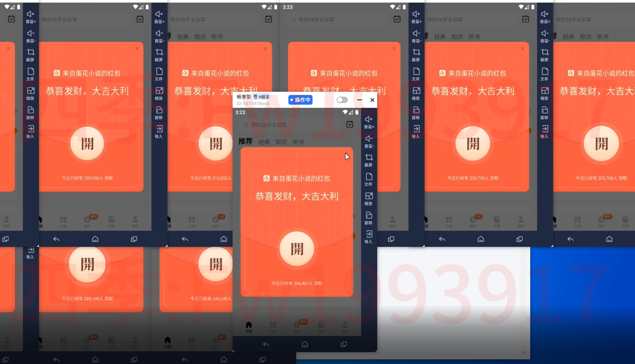Click the back arrow below the 238,730人 red packet window
The image size is (635, 364).
(x=442, y=239)
